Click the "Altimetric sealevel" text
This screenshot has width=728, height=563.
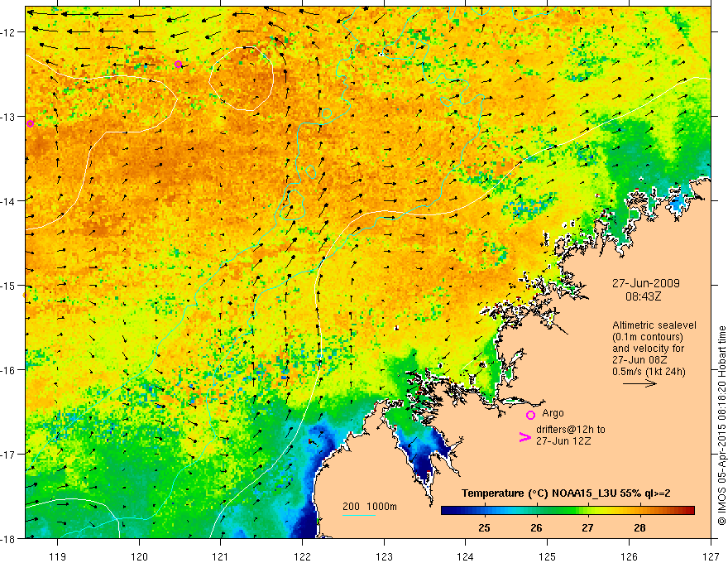tap(654, 325)
